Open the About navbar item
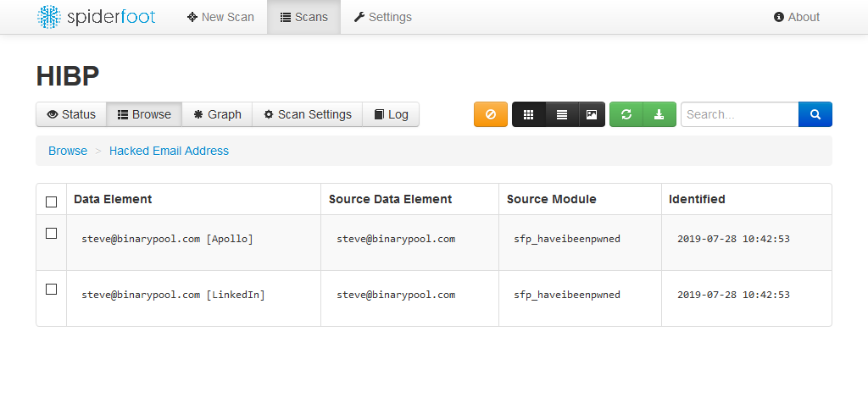The image size is (868, 420). tap(797, 17)
